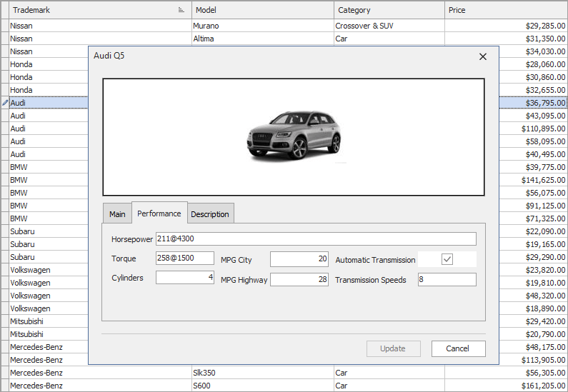Focus the Cylinders value box
Viewport: 568px width, 392px height.
(x=184, y=278)
